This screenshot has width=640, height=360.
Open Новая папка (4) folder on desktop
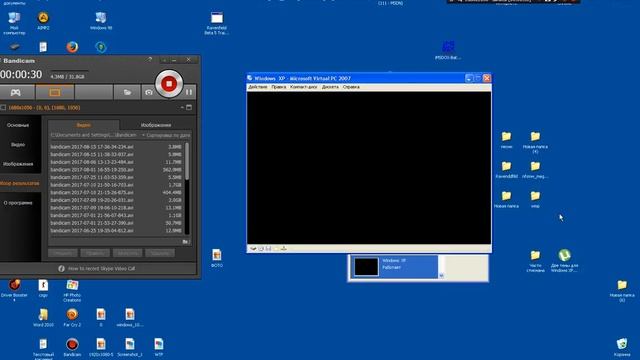pos(535,142)
